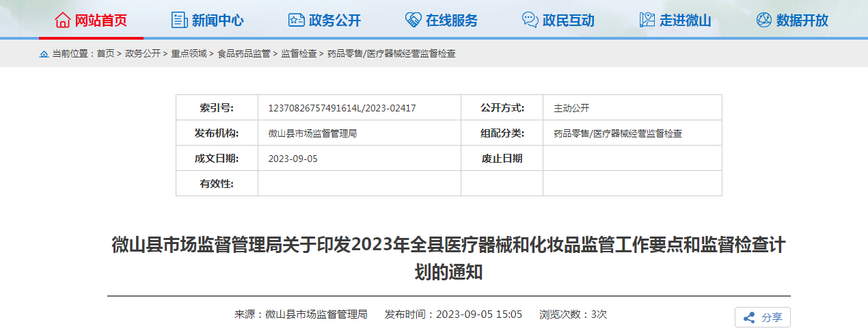Screen dimensions: 868x335
Task: Click the 浏览次数：3次 view count
Action: pos(573,314)
